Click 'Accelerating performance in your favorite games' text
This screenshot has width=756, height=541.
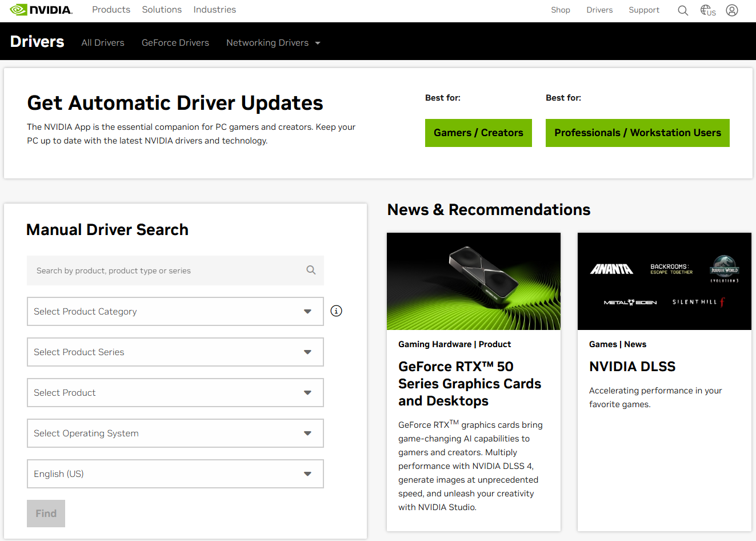[655, 397]
